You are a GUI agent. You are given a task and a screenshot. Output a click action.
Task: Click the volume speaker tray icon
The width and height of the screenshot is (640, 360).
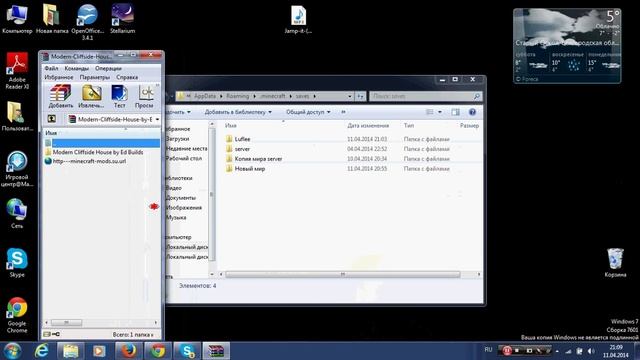pos(591,351)
